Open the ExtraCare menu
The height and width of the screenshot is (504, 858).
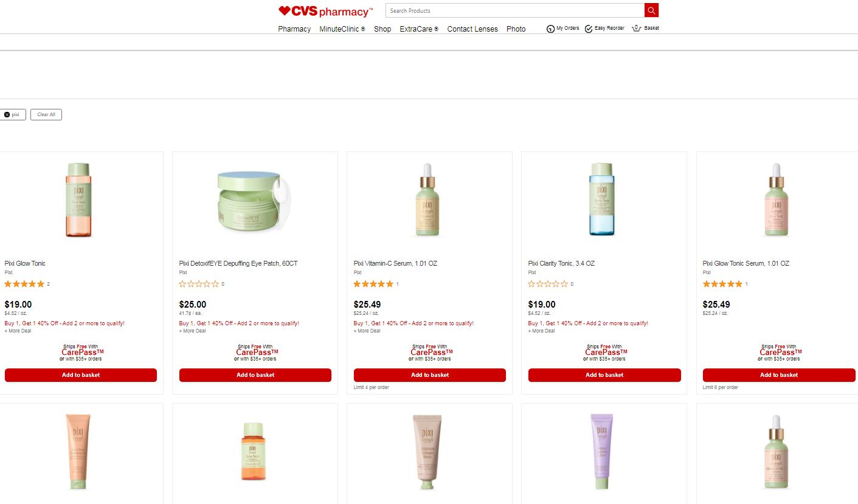point(419,29)
